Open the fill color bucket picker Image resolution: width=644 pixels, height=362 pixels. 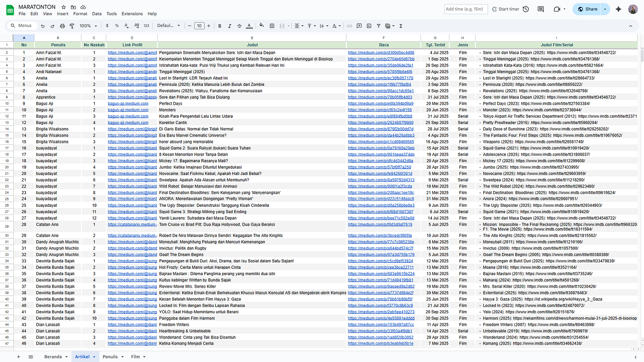[x=262, y=26]
